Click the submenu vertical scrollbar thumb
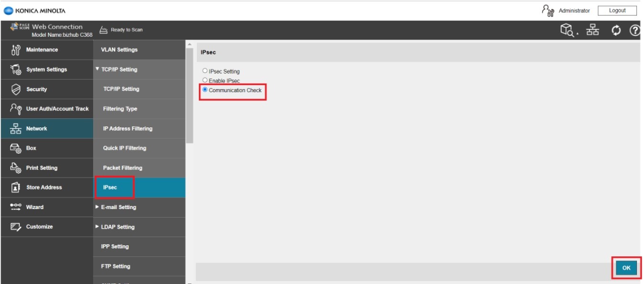Image resolution: width=644 pixels, height=284 pixels. [x=189, y=95]
